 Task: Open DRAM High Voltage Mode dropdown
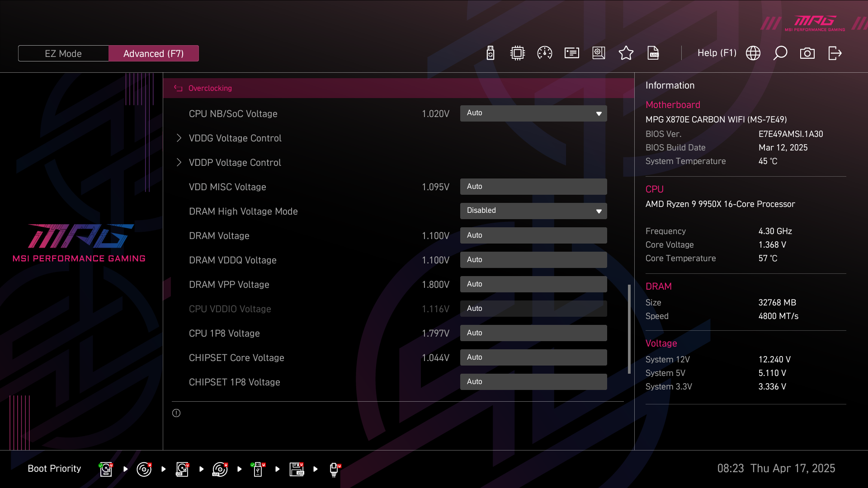[533, 211]
